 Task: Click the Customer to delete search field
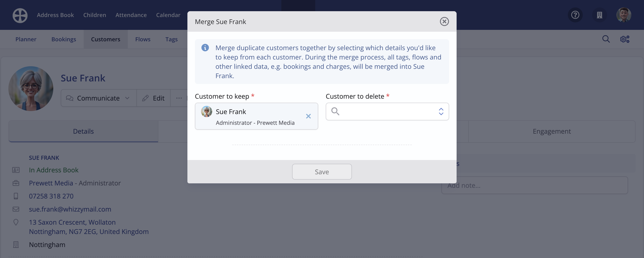(x=387, y=111)
